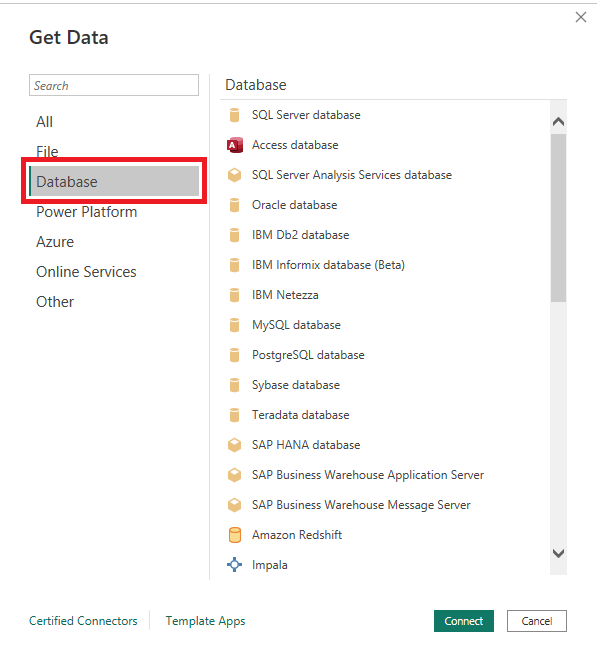
Task: Click the Cancel button
Action: (537, 621)
